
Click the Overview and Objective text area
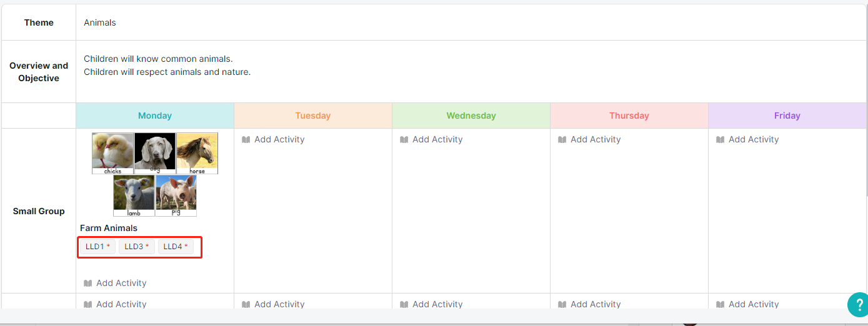[x=472, y=71]
